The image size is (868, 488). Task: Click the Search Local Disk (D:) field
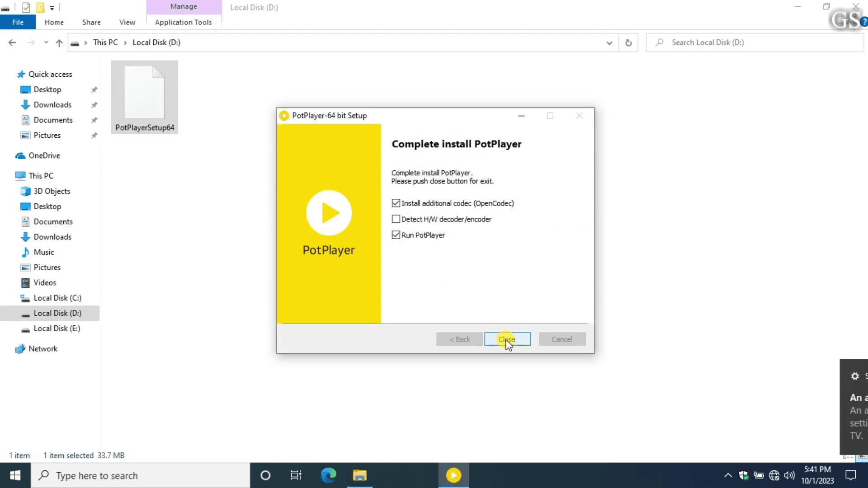pos(755,42)
